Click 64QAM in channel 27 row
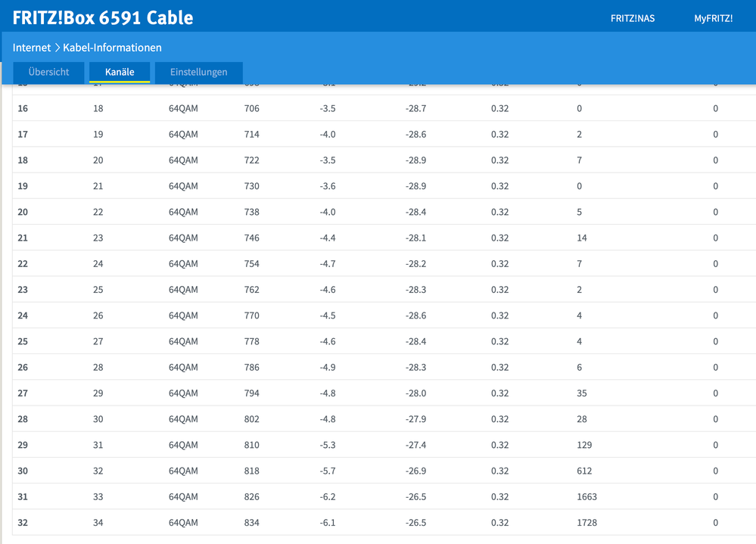 coord(183,393)
